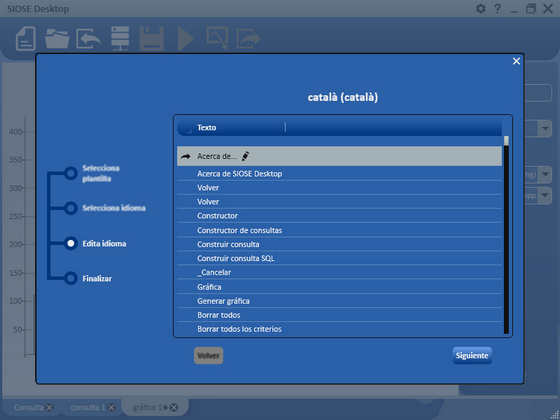Click the new document toolbar icon
560x420 pixels.
26,38
